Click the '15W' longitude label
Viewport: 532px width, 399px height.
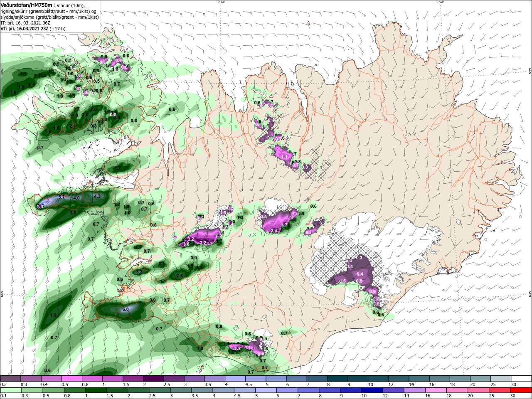440,2
